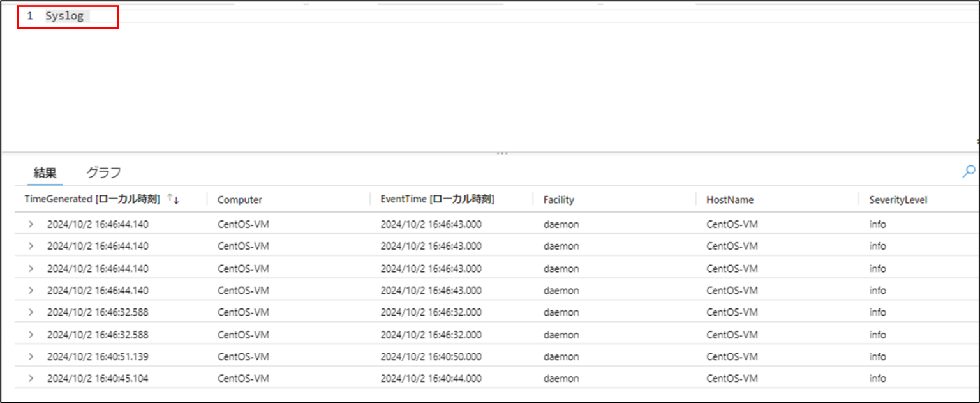This screenshot has width=980, height=403.
Task: Click the HostName column header
Action: [729, 199]
